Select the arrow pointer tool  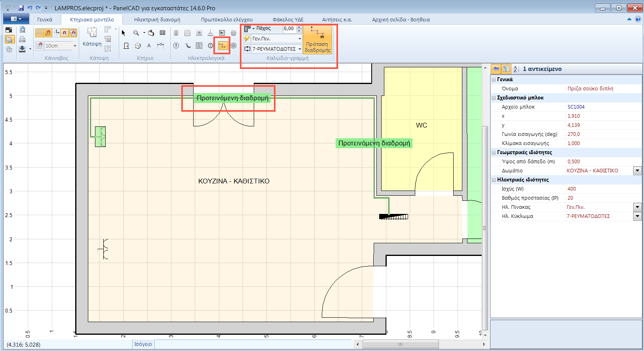pyautogui.click(x=123, y=33)
